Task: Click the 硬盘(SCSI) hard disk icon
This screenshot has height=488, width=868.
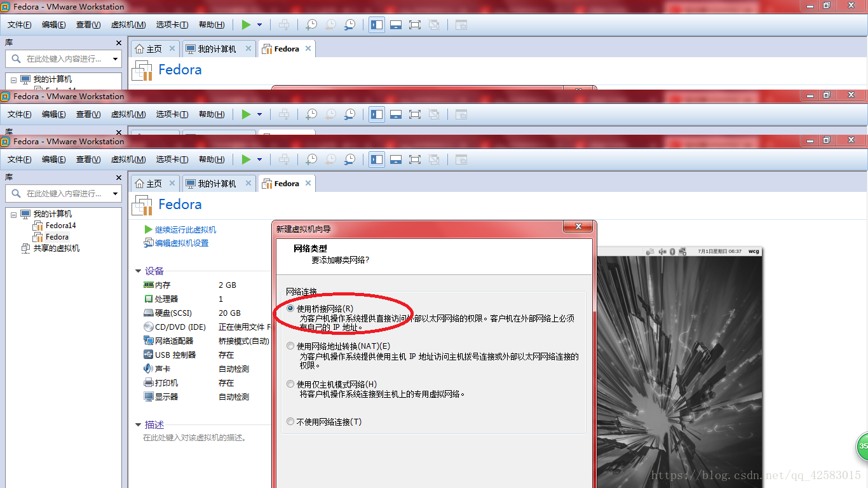Action: tap(149, 313)
